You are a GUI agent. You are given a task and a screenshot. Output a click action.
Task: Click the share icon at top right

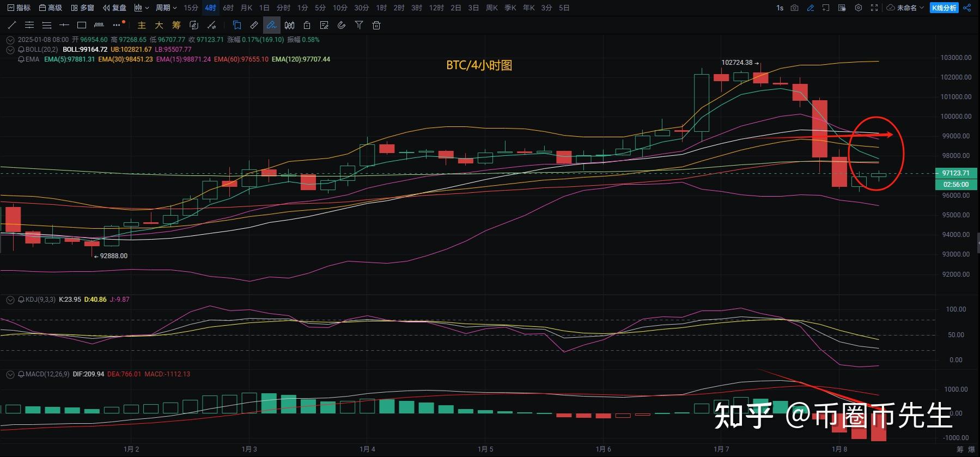pos(967,8)
